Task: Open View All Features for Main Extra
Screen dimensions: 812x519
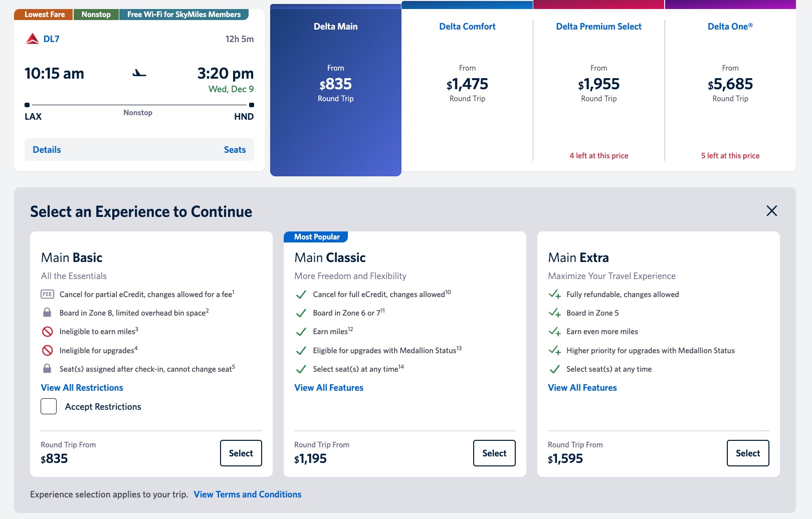Action: click(582, 388)
